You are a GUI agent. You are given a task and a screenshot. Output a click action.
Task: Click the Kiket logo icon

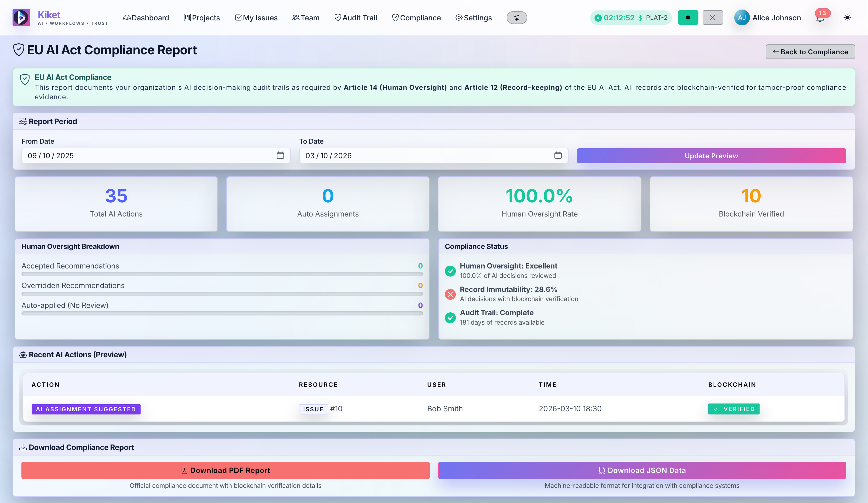click(x=21, y=17)
